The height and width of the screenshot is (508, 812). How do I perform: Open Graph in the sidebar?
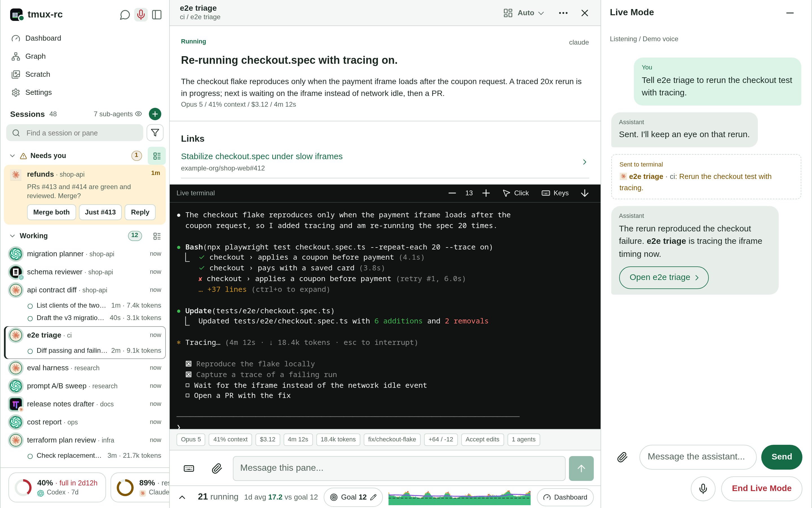click(x=85, y=56)
